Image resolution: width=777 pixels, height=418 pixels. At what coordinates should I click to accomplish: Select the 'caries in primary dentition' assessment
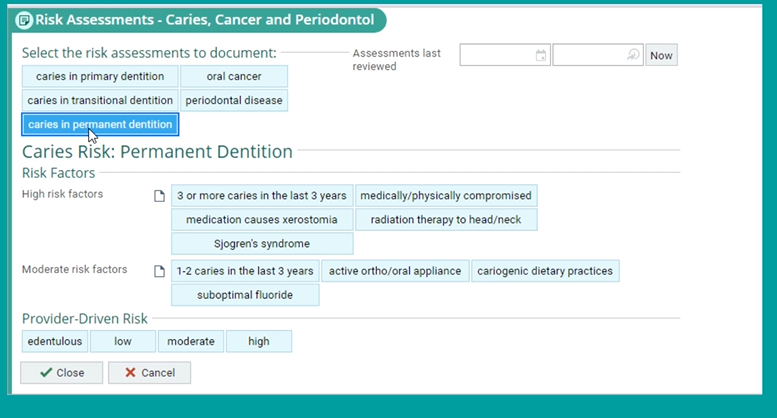point(100,76)
